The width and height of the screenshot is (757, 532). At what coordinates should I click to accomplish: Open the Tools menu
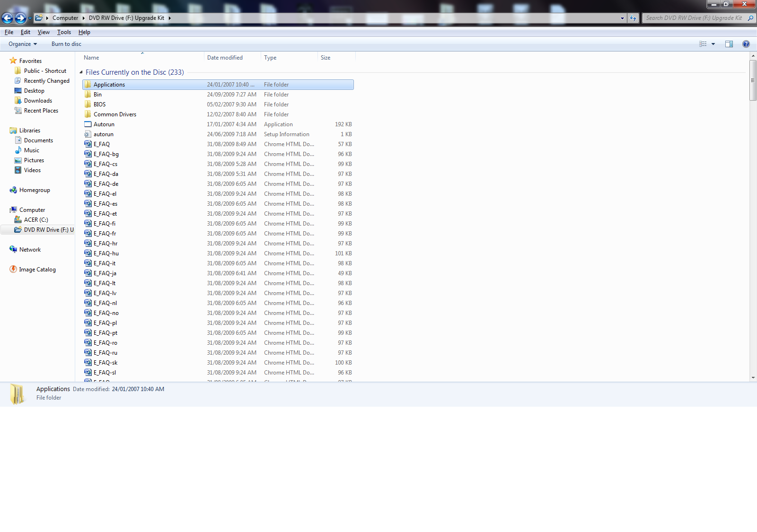tap(64, 32)
